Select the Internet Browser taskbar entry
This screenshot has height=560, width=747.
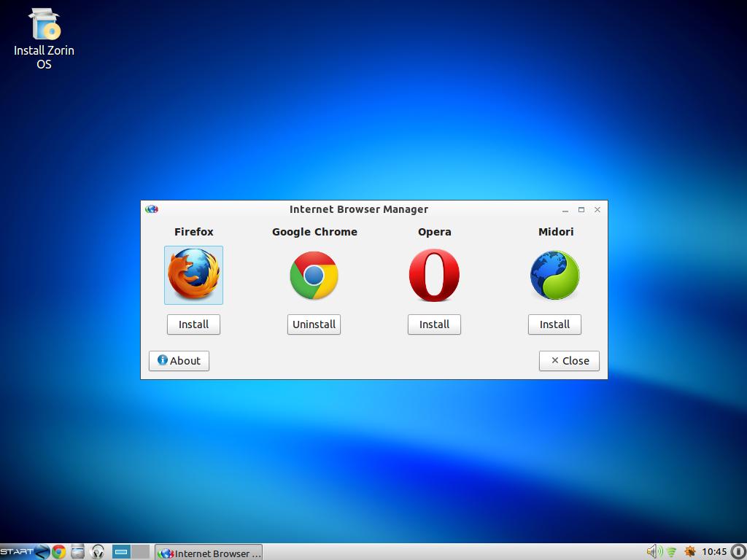pyautogui.click(x=209, y=553)
